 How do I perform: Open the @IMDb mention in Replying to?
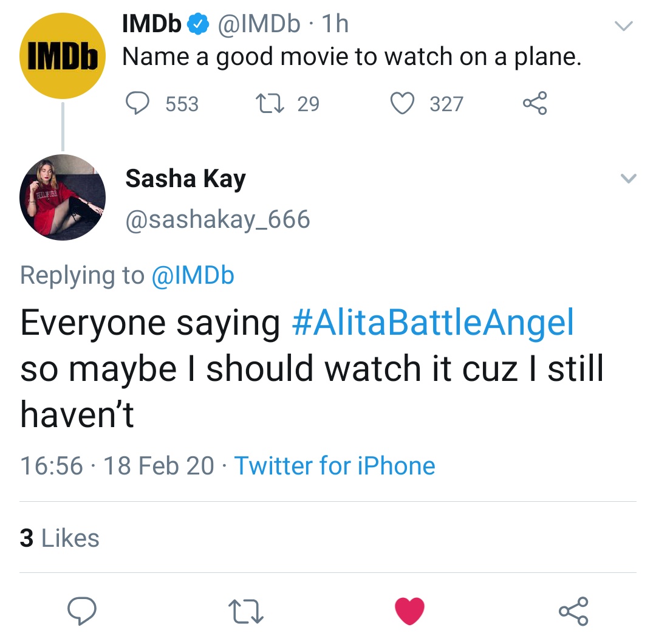point(192,276)
